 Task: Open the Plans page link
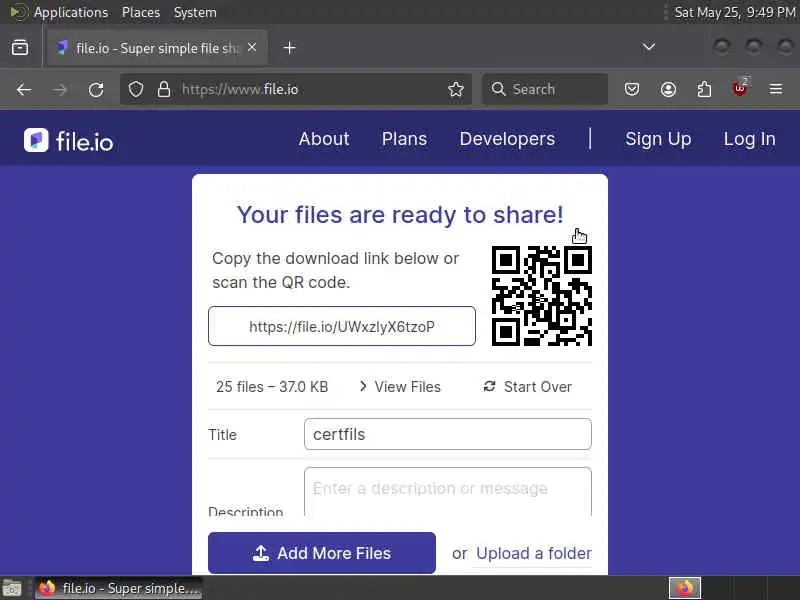pos(404,139)
